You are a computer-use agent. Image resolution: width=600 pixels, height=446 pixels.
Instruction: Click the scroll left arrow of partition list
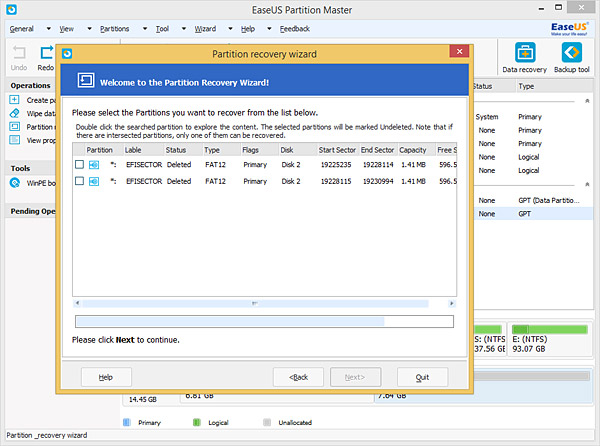coord(77,303)
